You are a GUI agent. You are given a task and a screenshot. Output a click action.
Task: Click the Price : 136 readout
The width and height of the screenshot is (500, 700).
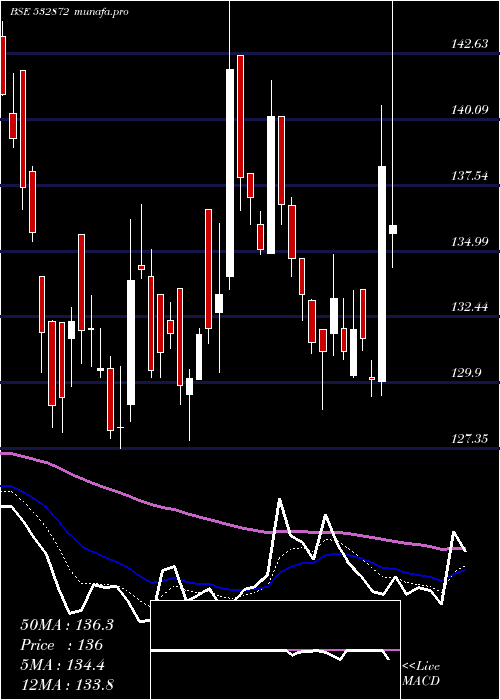tap(61, 645)
